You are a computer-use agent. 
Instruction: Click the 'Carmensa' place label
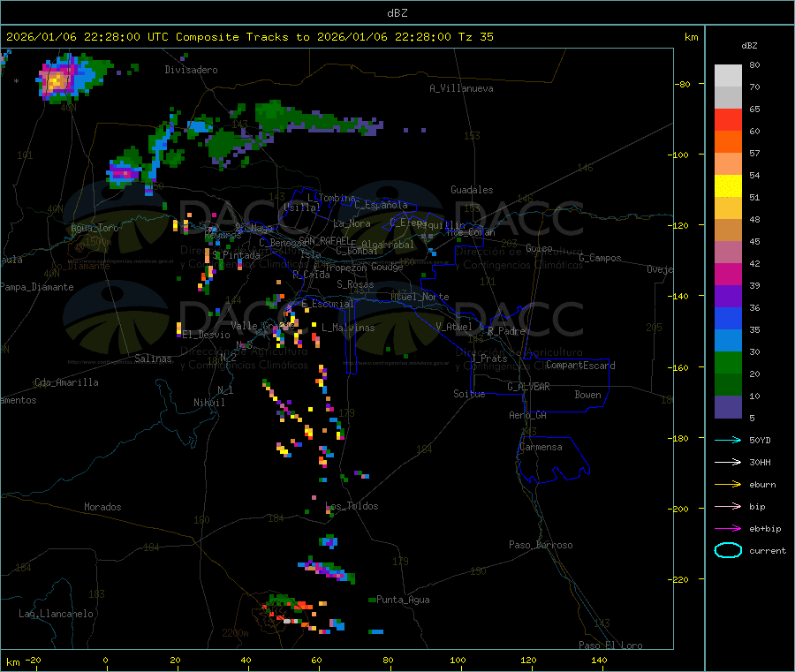541,448
